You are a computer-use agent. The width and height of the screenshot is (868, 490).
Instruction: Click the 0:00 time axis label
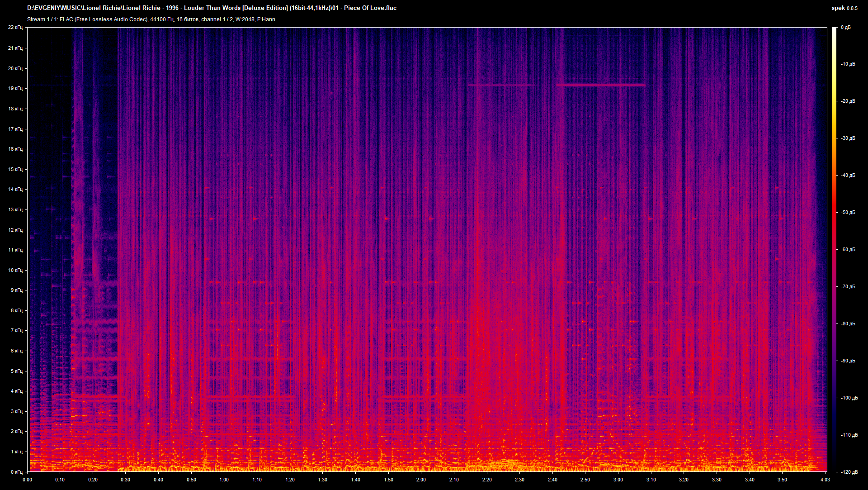click(27, 480)
